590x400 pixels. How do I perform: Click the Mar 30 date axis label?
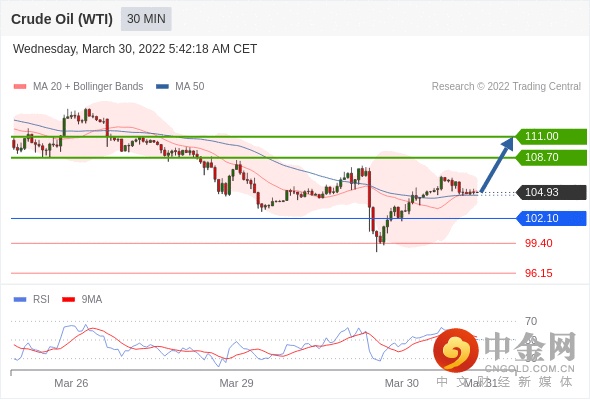click(401, 383)
